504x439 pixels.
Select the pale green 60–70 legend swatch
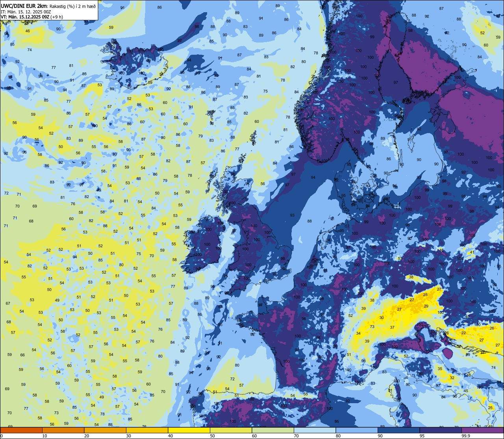coord(273,430)
